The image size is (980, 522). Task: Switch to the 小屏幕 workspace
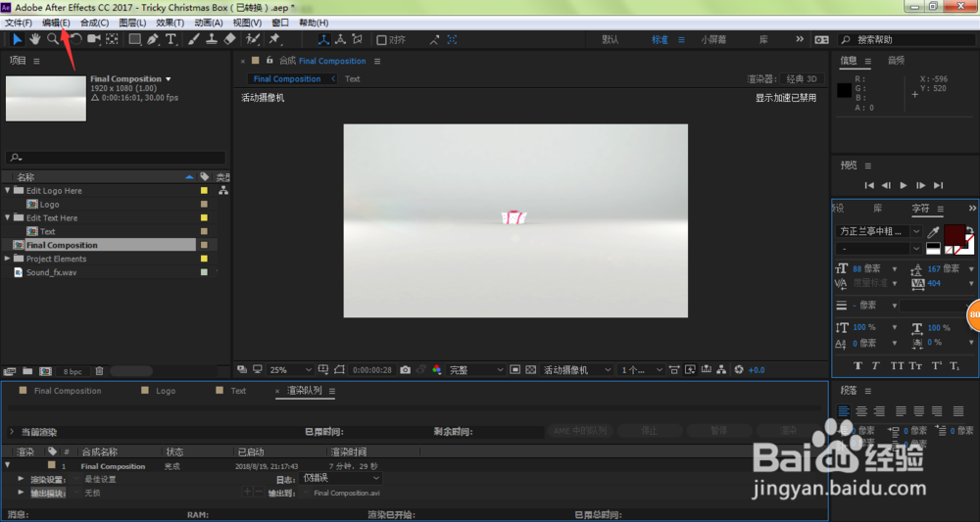point(713,39)
